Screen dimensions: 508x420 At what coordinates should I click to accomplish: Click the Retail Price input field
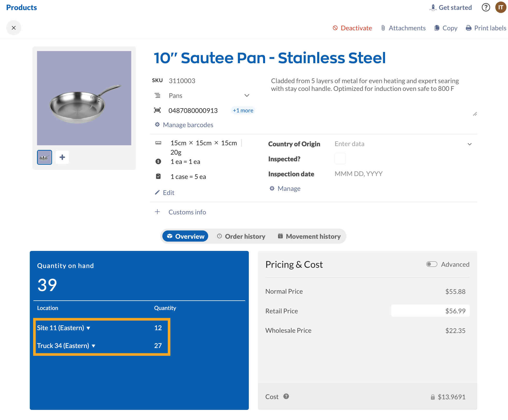(430, 311)
